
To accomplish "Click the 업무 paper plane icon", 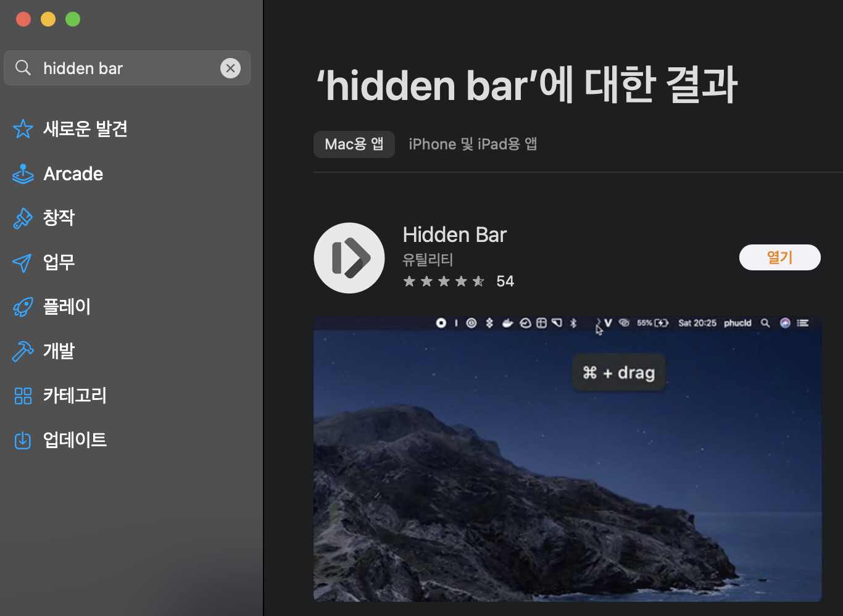I will coord(22,263).
